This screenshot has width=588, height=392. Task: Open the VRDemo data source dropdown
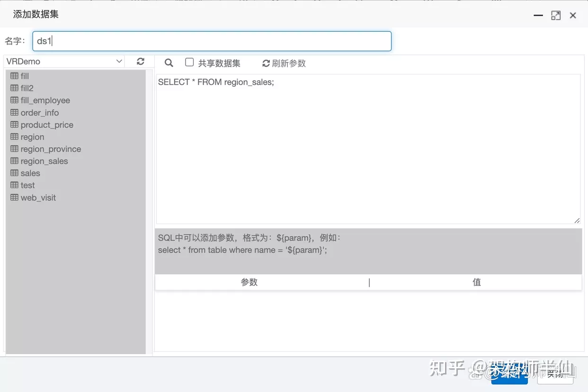click(64, 62)
